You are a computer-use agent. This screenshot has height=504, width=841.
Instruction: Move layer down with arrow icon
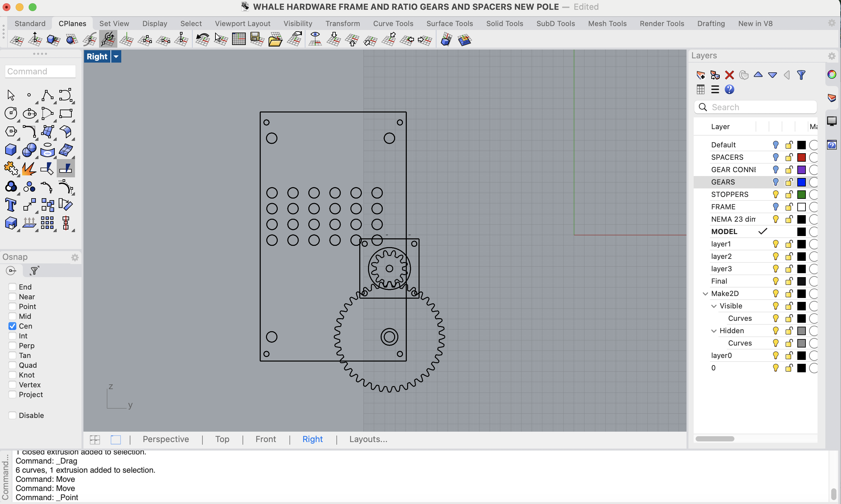point(773,75)
